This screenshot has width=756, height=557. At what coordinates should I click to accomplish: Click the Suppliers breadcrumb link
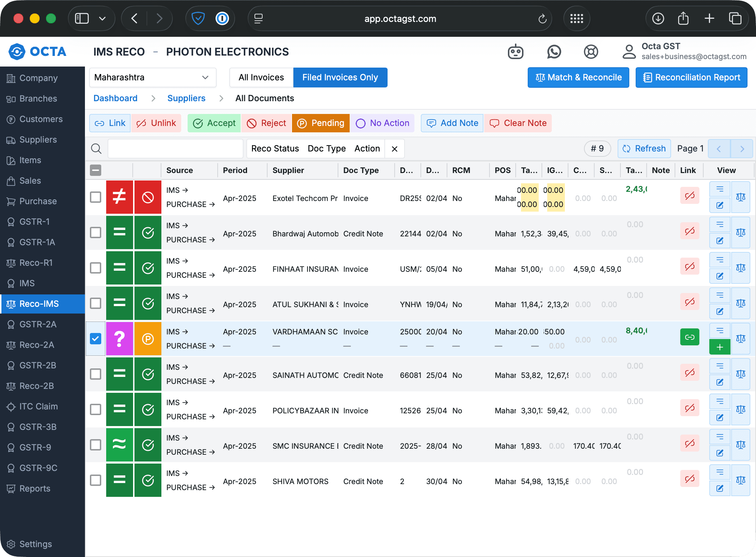186,98
